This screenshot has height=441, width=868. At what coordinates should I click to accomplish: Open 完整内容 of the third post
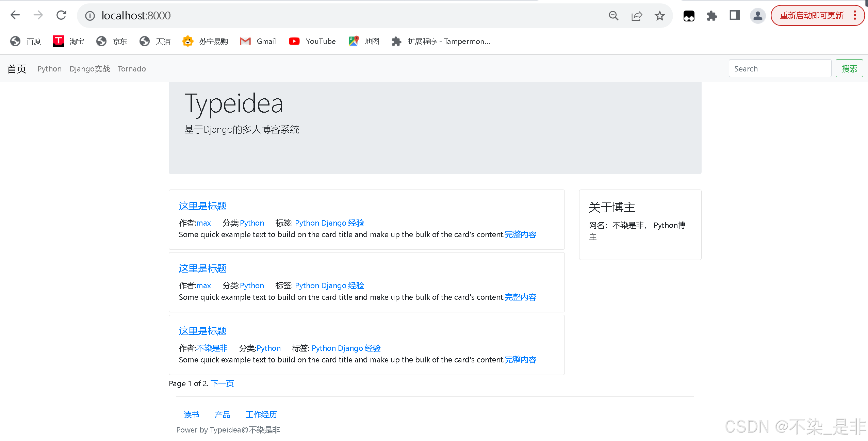(x=520, y=360)
